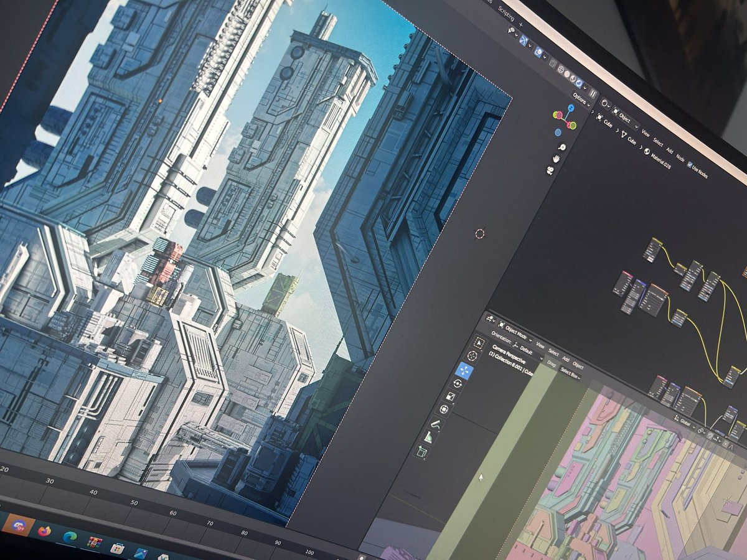The width and height of the screenshot is (747, 560).
Task: Open the lower viewport Add menu
Action: click(565, 359)
